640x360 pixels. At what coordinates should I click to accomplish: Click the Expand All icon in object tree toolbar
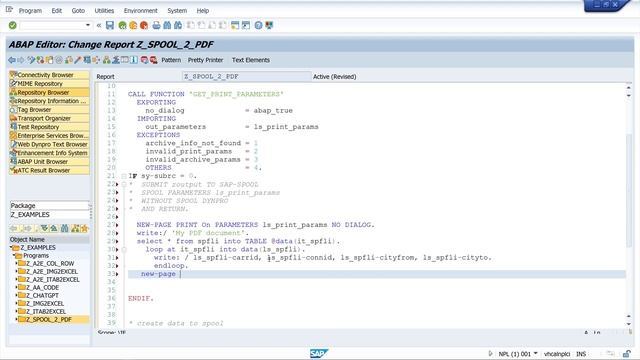[x=44, y=229]
